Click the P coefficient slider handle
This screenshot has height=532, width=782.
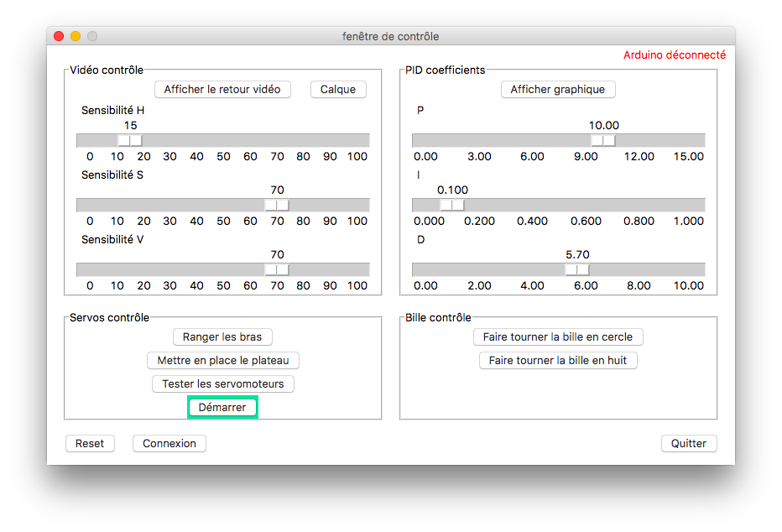[x=603, y=141]
